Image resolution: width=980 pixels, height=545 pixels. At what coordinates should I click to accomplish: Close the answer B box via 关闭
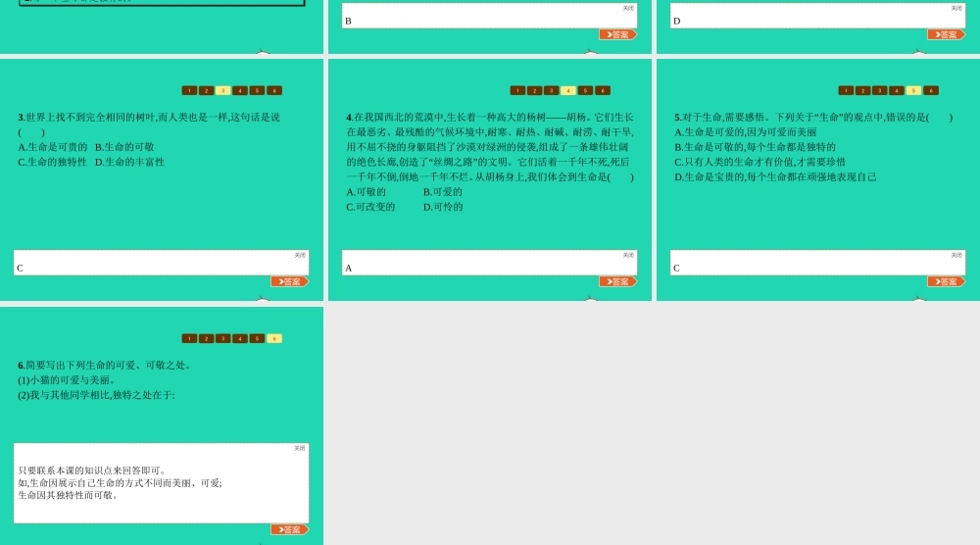628,8
